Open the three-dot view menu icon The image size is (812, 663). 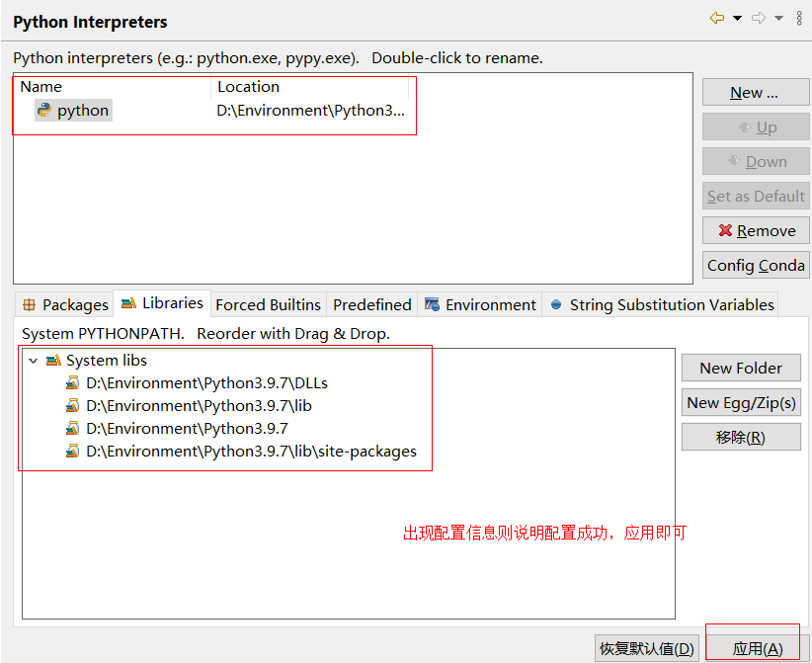tap(799, 18)
